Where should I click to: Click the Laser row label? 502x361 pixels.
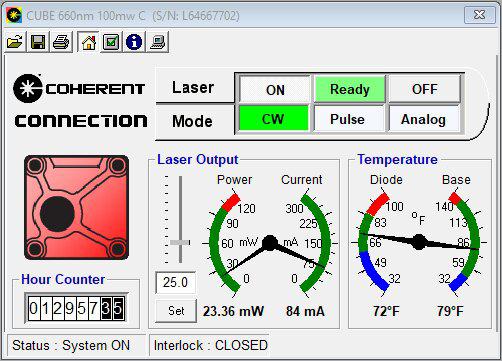[x=193, y=88]
